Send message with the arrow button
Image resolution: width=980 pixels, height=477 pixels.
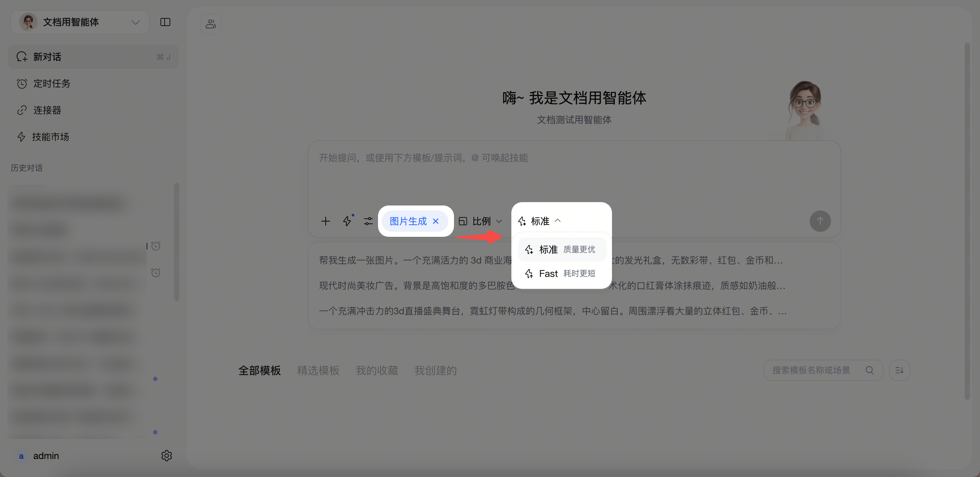[x=820, y=221]
